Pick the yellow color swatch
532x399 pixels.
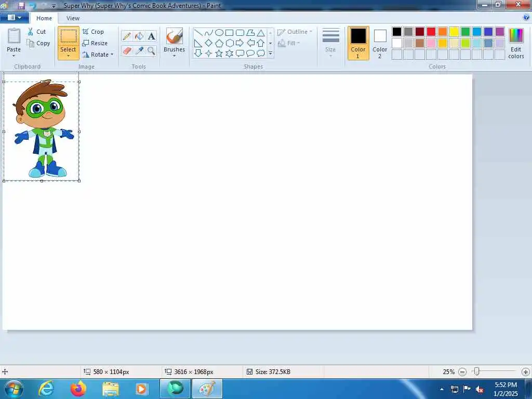(x=454, y=32)
